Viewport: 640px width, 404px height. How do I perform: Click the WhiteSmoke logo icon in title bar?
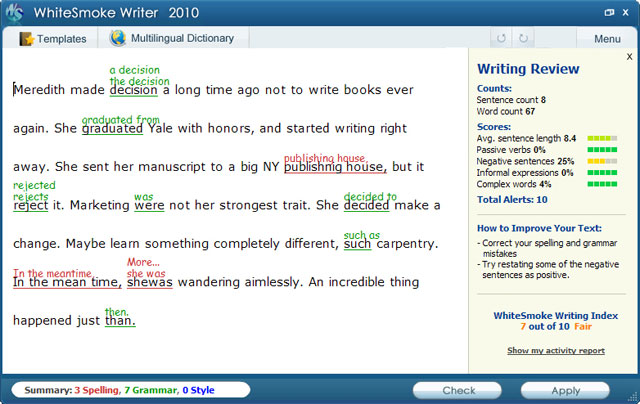tap(15, 13)
